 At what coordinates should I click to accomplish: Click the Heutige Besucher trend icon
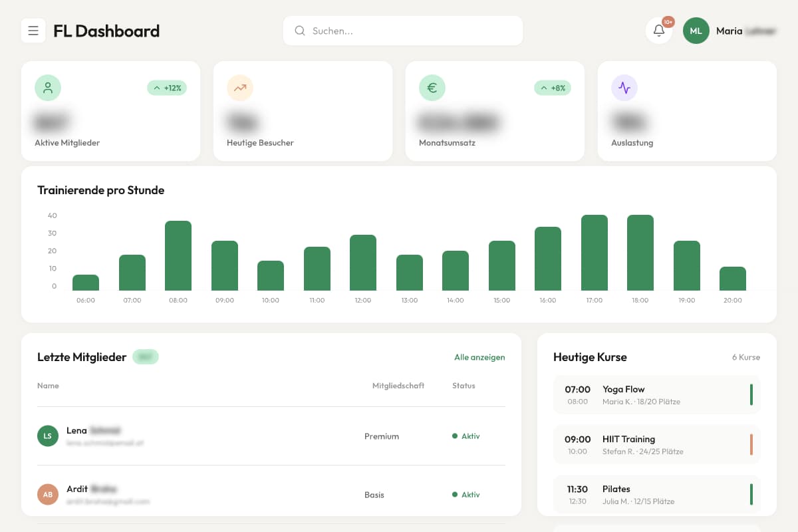pos(239,87)
